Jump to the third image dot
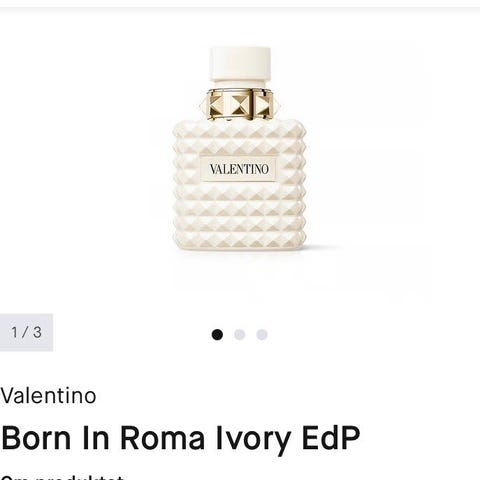480x480 pixels. tap(262, 334)
